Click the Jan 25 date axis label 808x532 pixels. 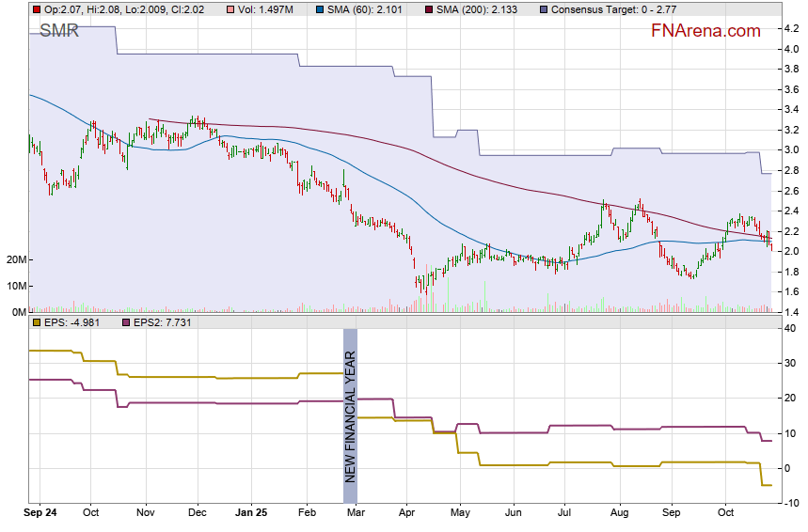[x=251, y=514]
